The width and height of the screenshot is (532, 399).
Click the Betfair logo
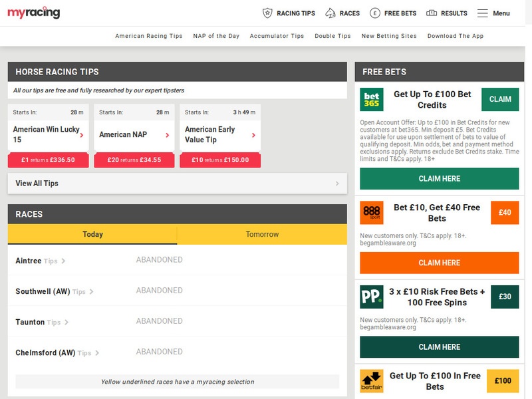(372, 380)
